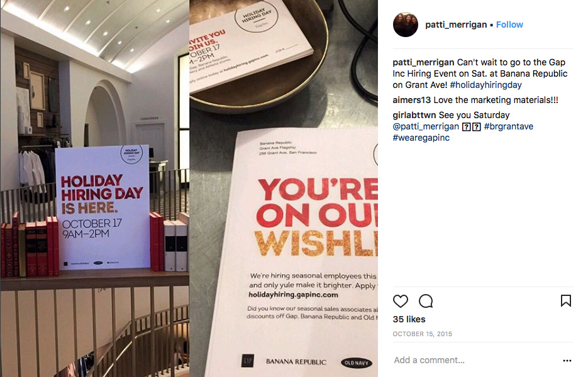This screenshot has height=377, width=588.
Task: Follow patti_merrigan
Action: click(509, 25)
